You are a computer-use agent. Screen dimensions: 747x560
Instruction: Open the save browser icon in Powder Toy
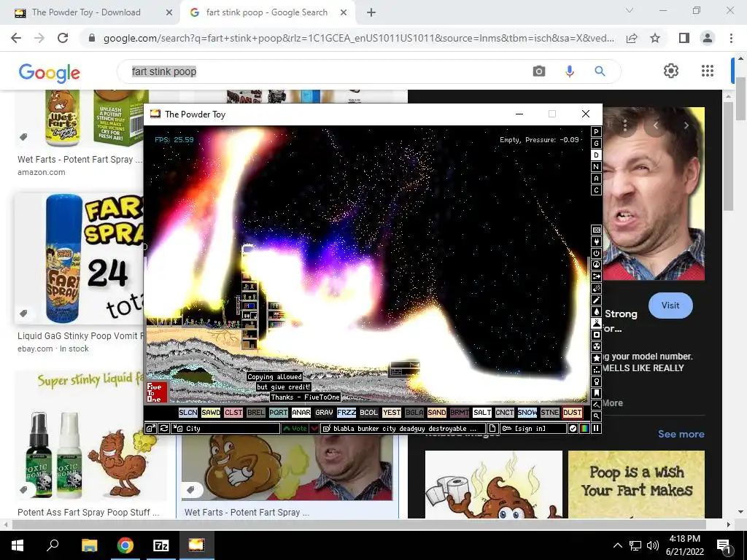pyautogui.click(x=150, y=429)
